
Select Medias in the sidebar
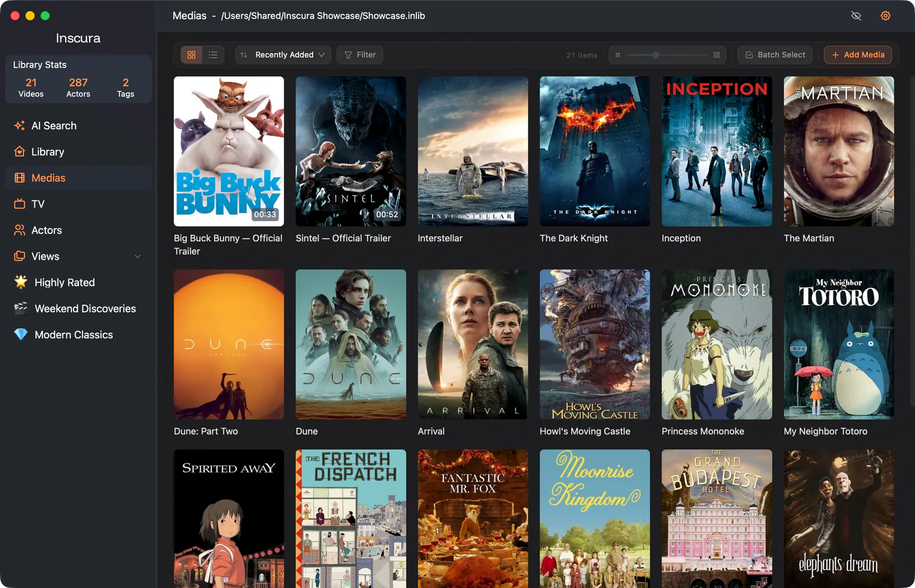(x=78, y=178)
